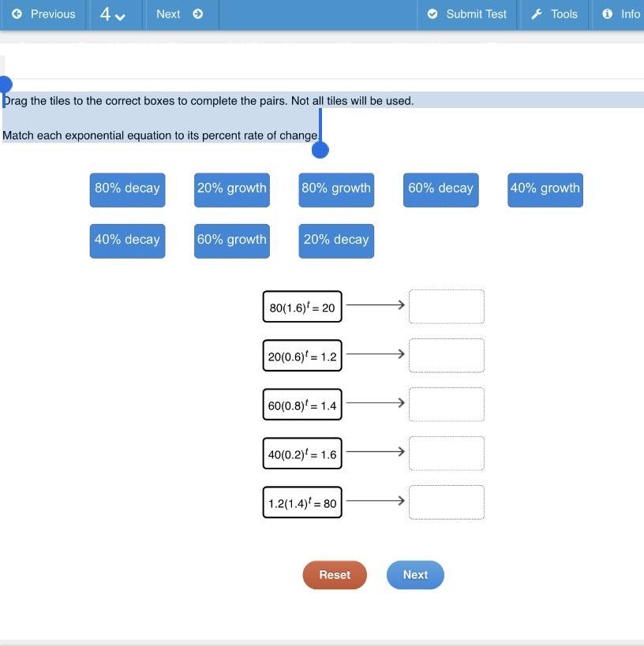Click the Tools wrench icon

click(x=537, y=14)
